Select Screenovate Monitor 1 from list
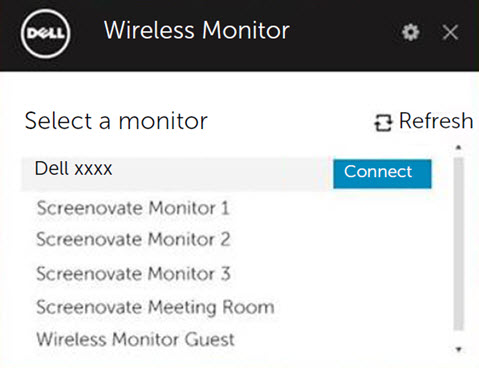This screenshot has width=479, height=368. [x=133, y=208]
